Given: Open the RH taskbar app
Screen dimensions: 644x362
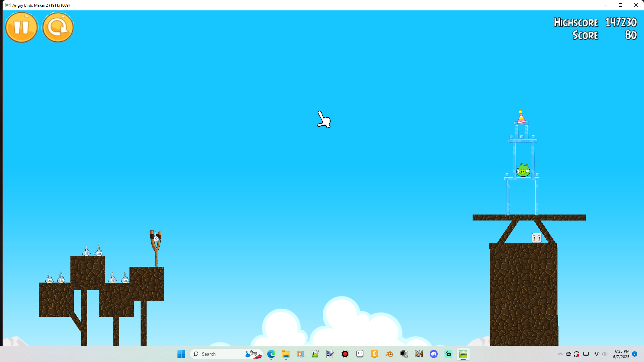Looking at the screenshot, I should (x=419, y=354).
